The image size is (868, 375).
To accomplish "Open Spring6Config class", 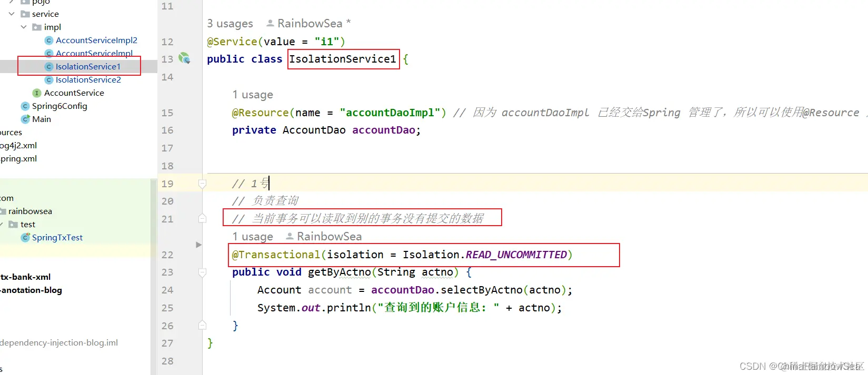I will click(x=59, y=106).
